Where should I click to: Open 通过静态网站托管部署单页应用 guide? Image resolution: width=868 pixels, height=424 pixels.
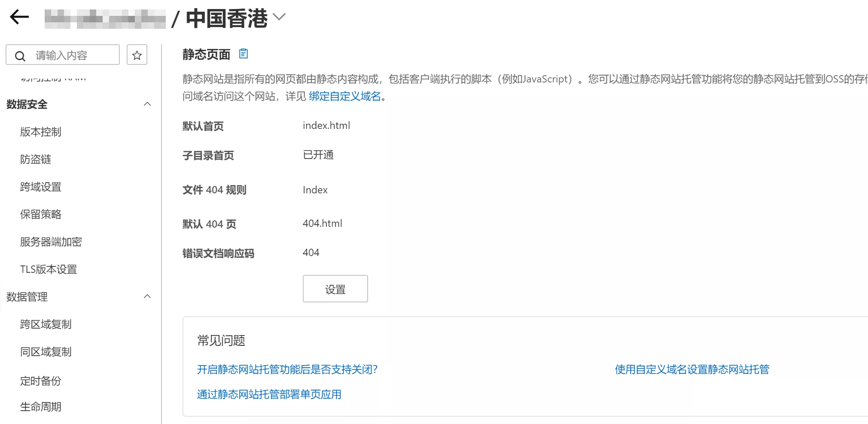[269, 394]
